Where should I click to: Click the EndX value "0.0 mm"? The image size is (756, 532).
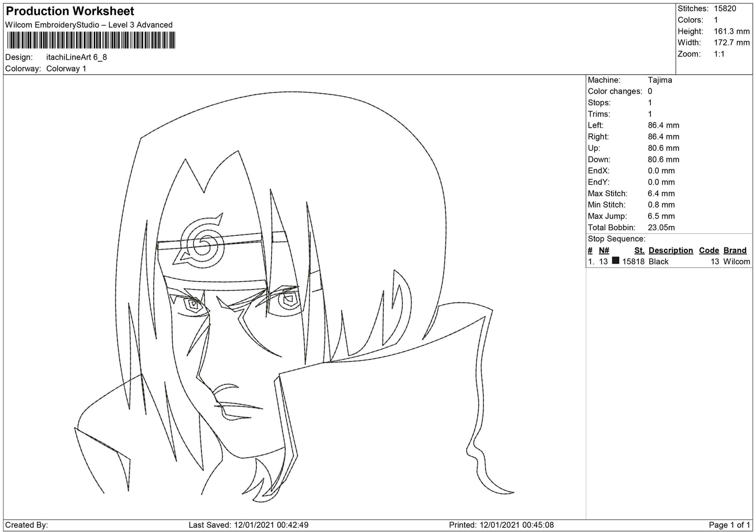pyautogui.click(x=661, y=171)
